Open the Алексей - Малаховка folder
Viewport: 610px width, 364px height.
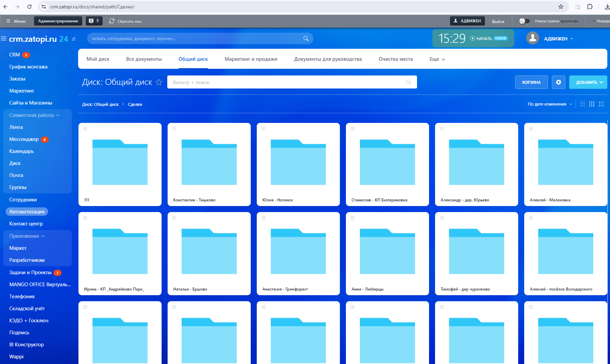566,164
